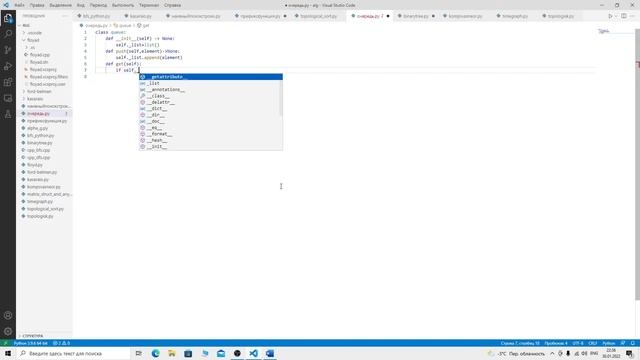Open alphe_g.py in the explorer
Viewport: 640px width, 360px height.
[38, 128]
